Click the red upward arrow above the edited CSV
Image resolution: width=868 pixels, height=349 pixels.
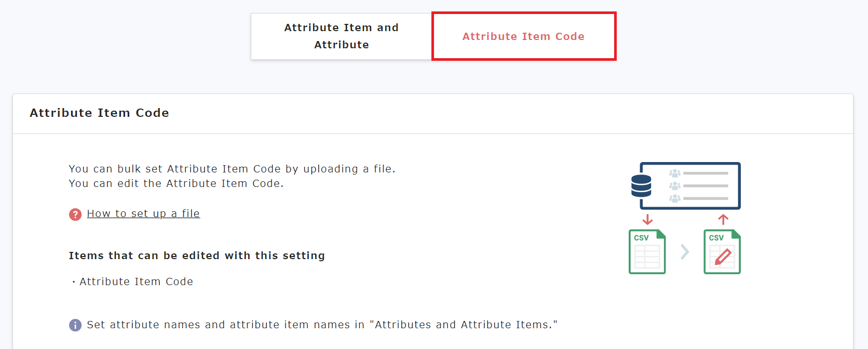[x=723, y=220]
